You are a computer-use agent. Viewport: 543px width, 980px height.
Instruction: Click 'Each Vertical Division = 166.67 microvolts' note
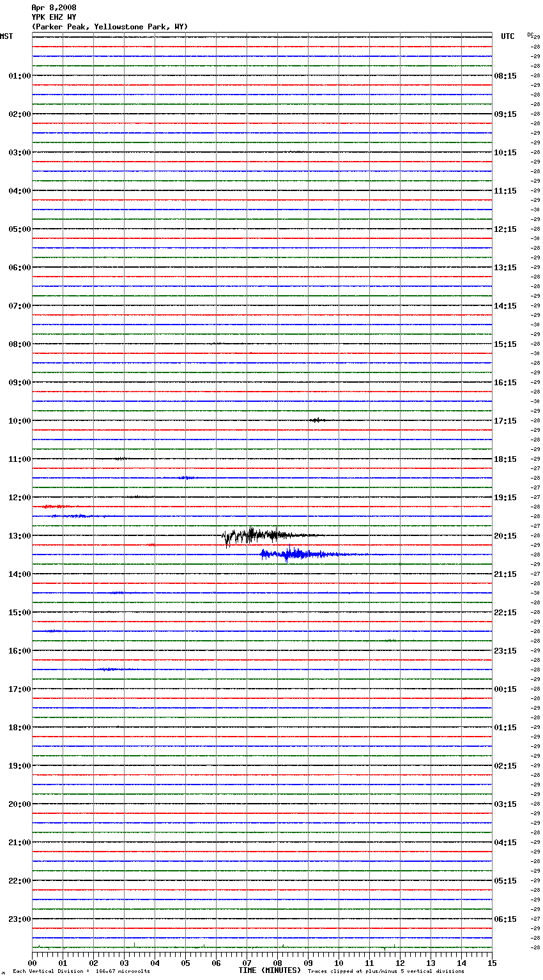(81, 971)
